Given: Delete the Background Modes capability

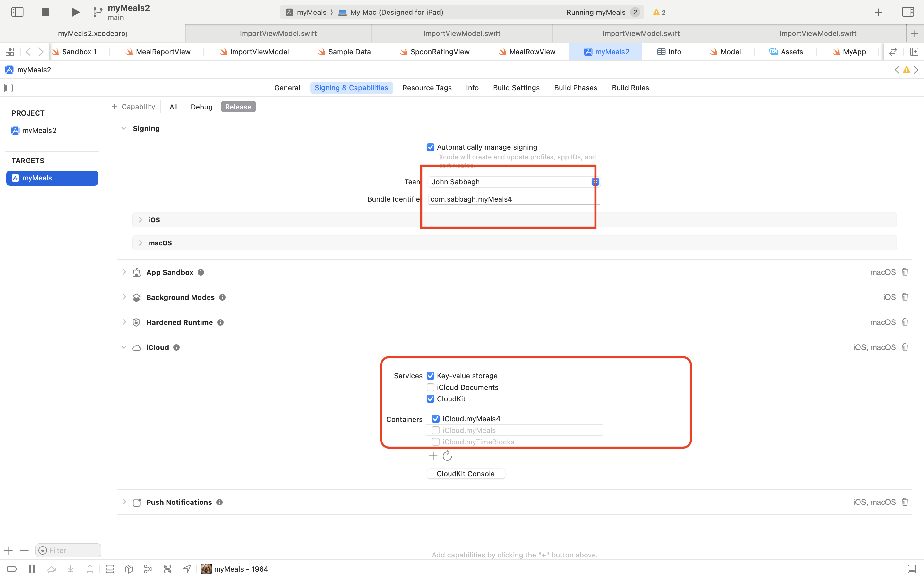Looking at the screenshot, I should (905, 297).
